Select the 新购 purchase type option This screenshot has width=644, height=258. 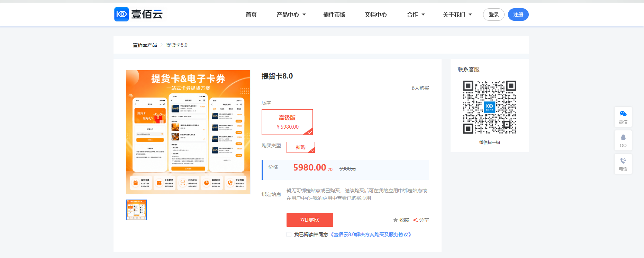click(x=301, y=147)
